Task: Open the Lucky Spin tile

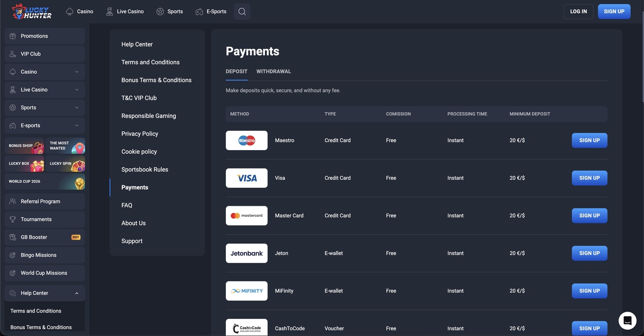Action: [x=65, y=163]
